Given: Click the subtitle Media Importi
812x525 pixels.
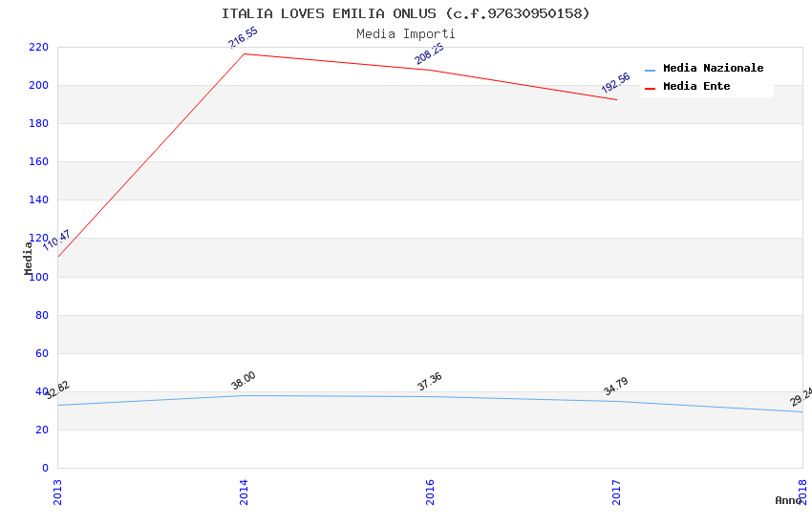Looking at the screenshot, I should 405,34.
